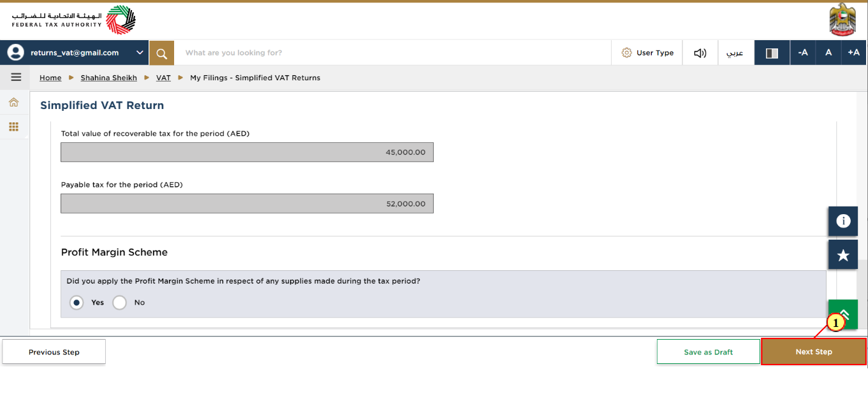Reset font size with A
This screenshot has height=413, width=868.
click(x=828, y=53)
